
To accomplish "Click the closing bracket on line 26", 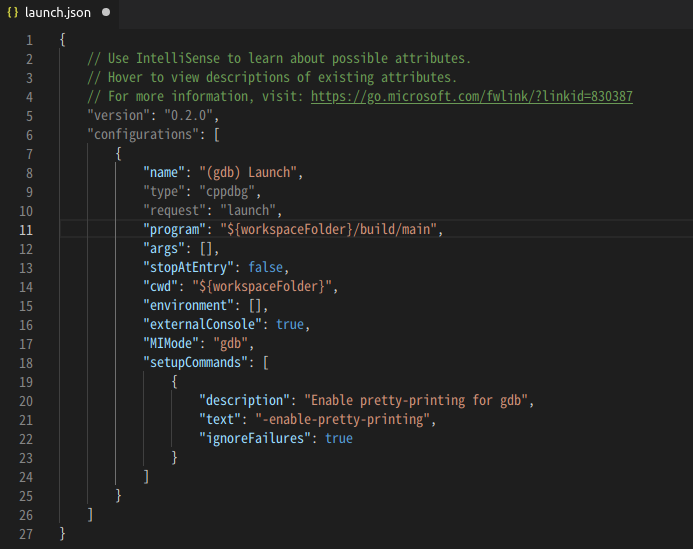I will point(90,515).
